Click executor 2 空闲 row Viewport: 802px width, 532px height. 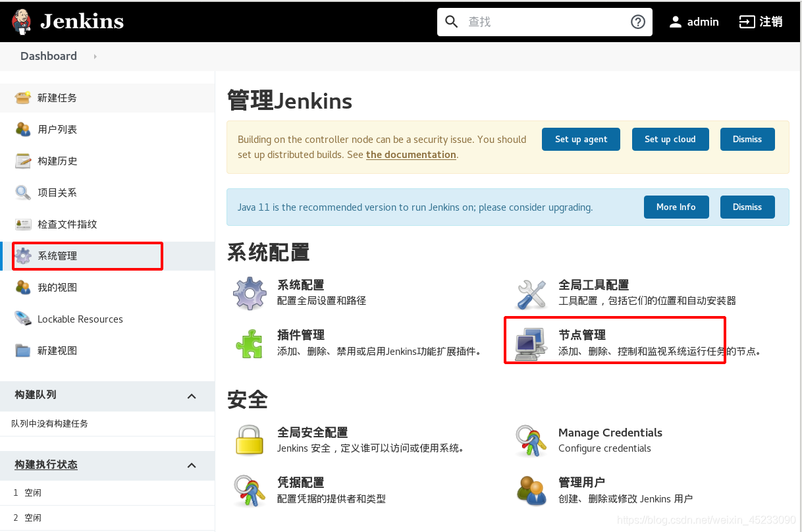pyautogui.click(x=107, y=518)
